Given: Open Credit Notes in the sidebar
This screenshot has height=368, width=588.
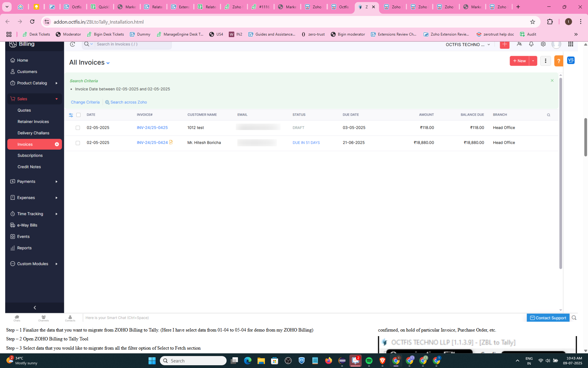Looking at the screenshot, I should [x=29, y=167].
